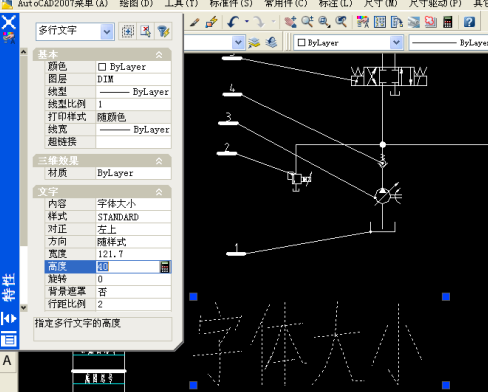This screenshot has height=392, width=488.
Task: Select the Multiline Text A tool icon
Action: [x=7, y=361]
